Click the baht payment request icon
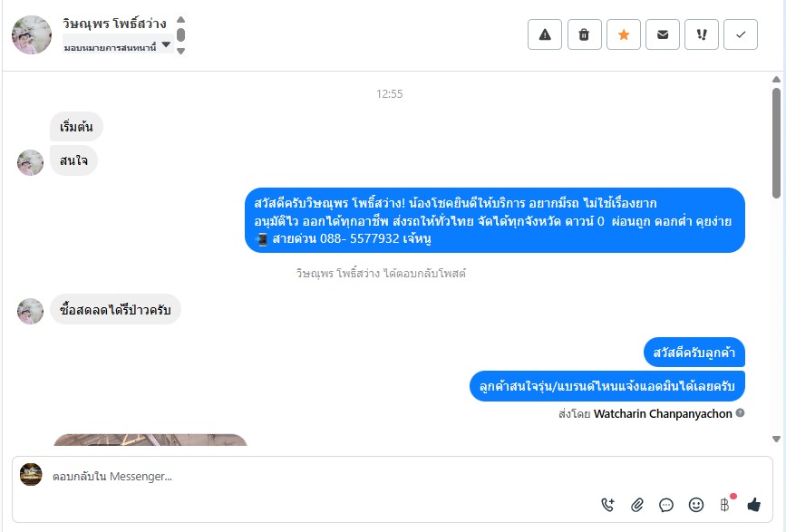 click(725, 505)
